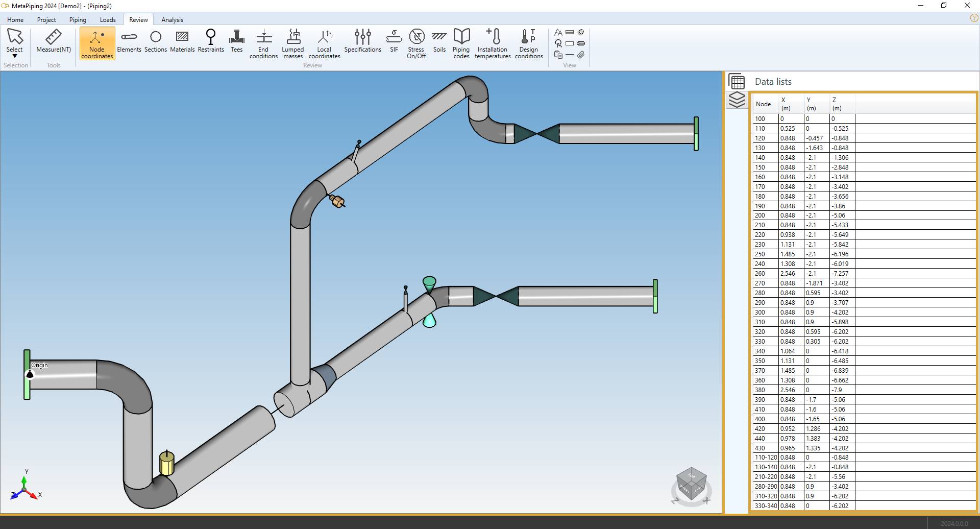
Task: Toggle Stress On/Off
Action: click(416, 44)
